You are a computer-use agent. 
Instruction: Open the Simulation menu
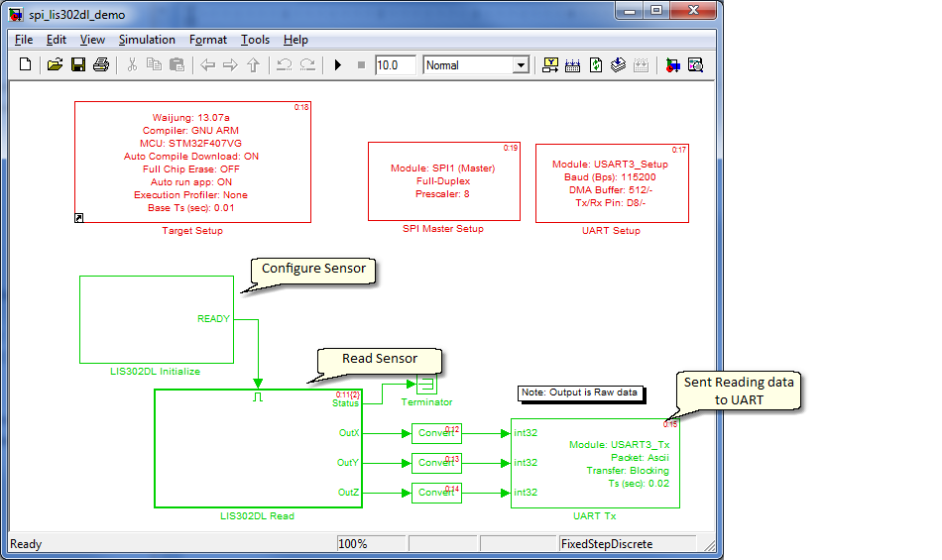147,40
